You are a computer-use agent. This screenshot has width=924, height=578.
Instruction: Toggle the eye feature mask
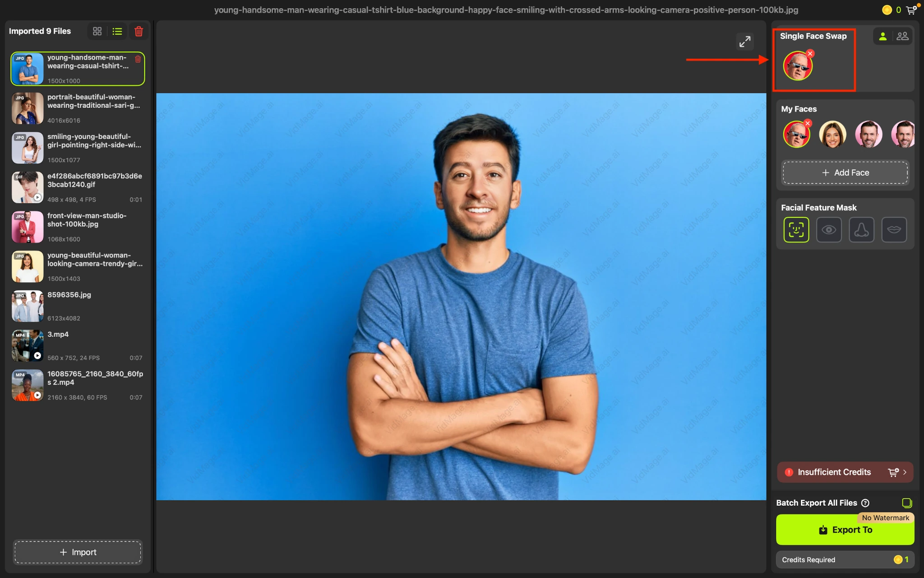[x=829, y=230]
